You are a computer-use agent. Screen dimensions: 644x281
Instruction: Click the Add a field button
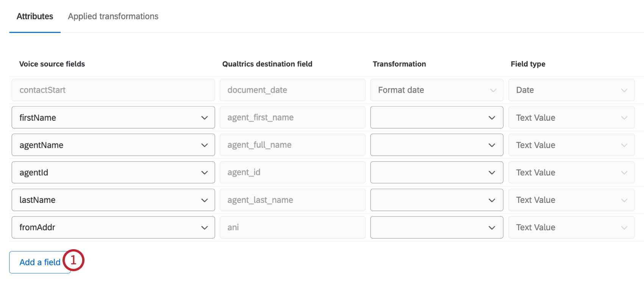(39, 262)
